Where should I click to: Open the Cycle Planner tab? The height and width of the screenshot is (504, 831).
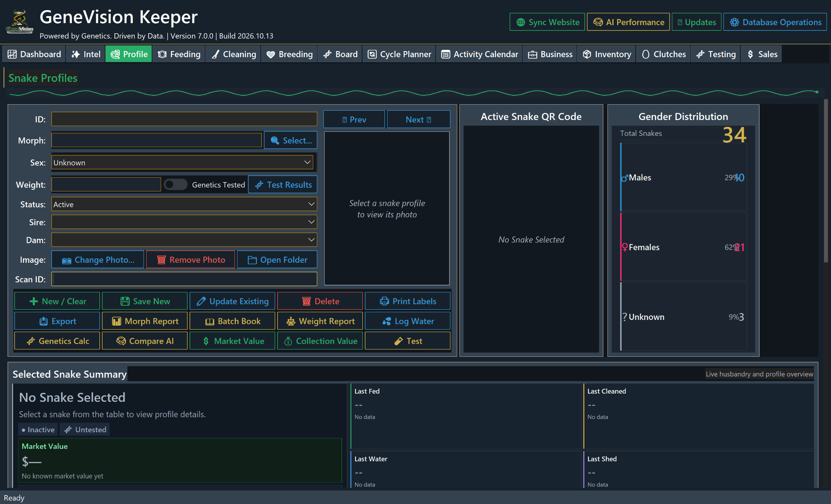[399, 54]
